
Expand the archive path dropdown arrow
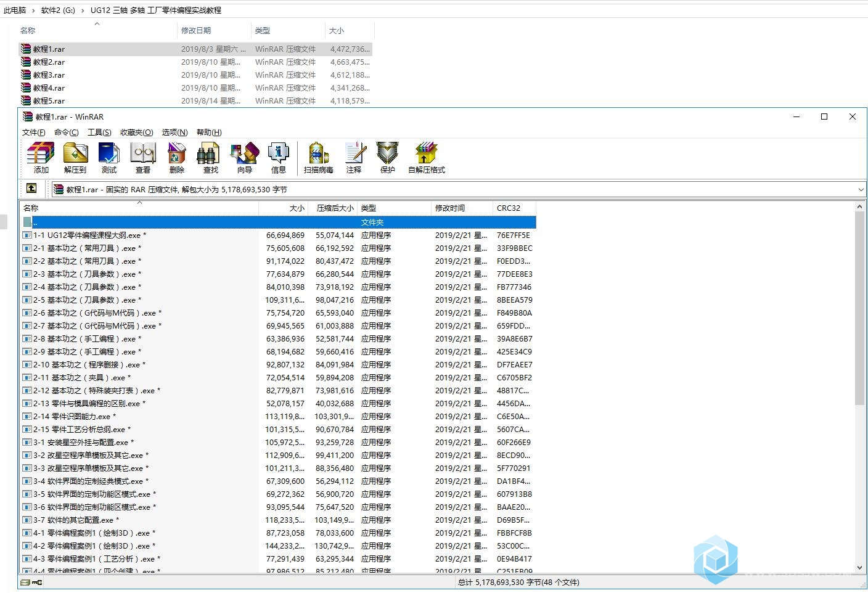point(861,189)
